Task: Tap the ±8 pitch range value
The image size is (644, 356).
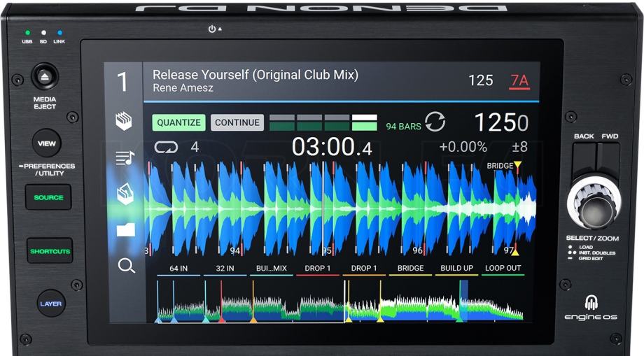Action: tap(519, 147)
